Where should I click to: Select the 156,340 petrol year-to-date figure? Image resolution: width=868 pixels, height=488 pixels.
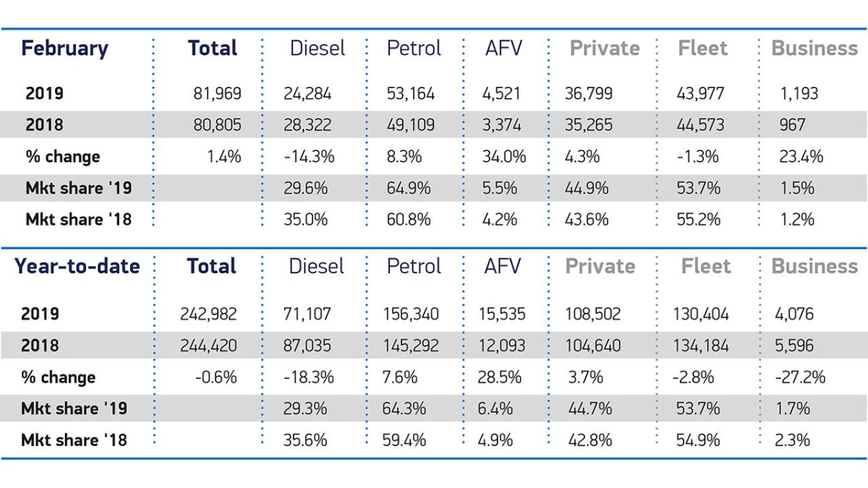click(413, 314)
